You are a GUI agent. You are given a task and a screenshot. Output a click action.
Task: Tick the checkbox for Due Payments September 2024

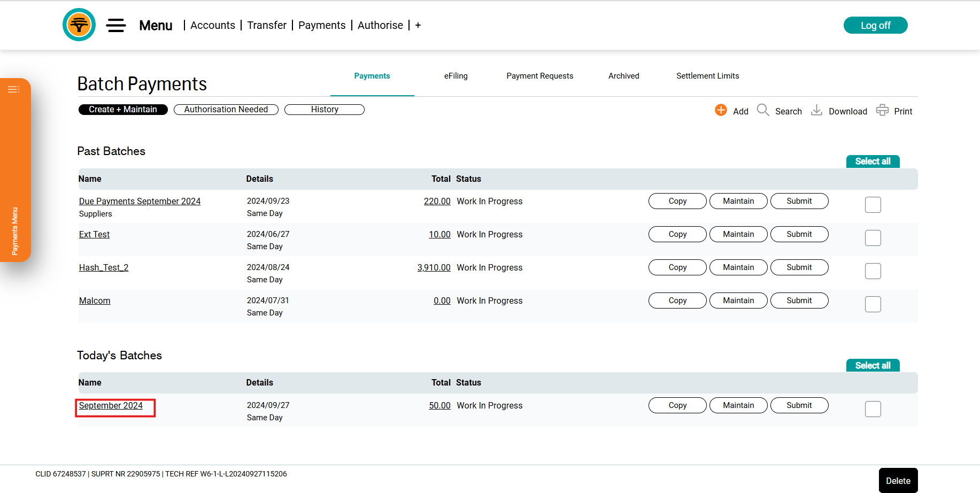873,205
